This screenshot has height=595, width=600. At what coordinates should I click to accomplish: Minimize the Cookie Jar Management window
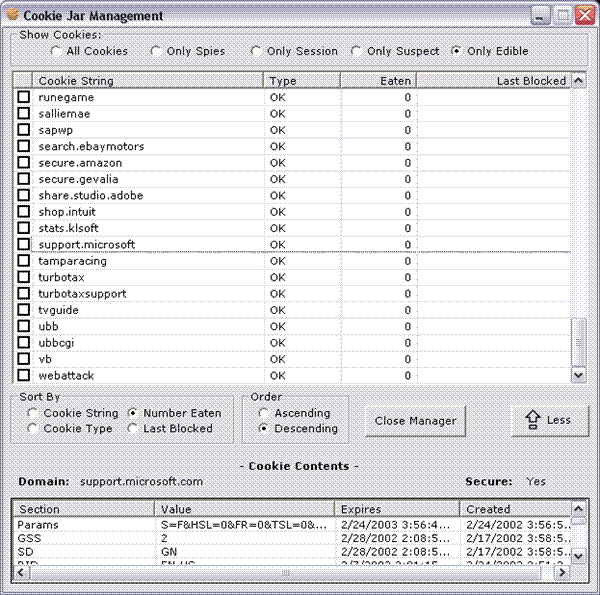540,15
